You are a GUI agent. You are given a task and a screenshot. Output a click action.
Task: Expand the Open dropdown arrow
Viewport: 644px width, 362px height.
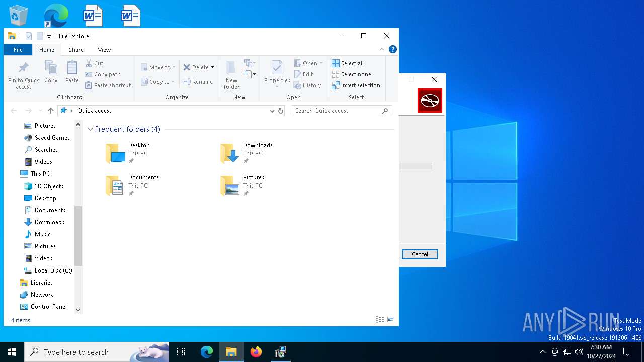tap(321, 63)
